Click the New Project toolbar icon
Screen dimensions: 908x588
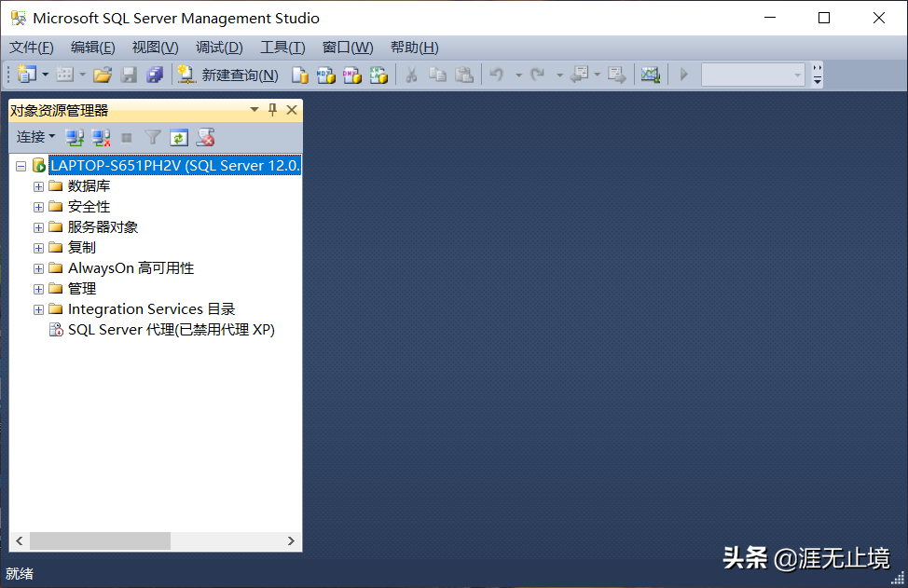tap(27, 74)
